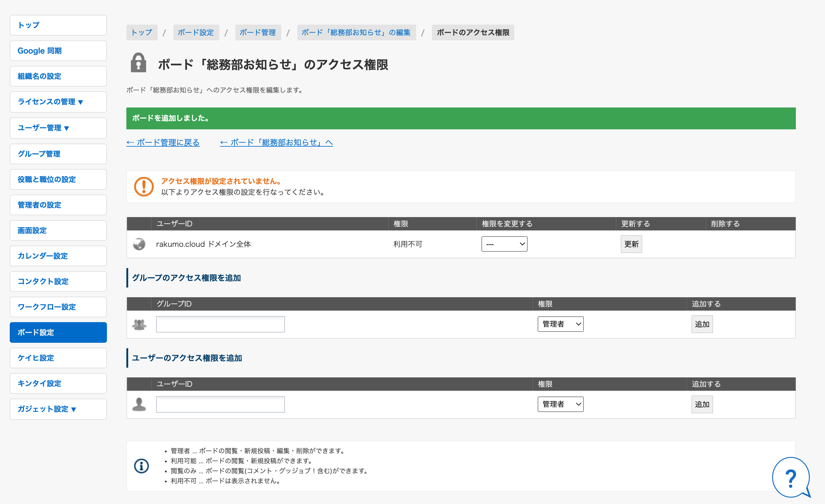Open カレンダー設定 in the sidebar
The width and height of the screenshot is (825, 504).
point(58,256)
